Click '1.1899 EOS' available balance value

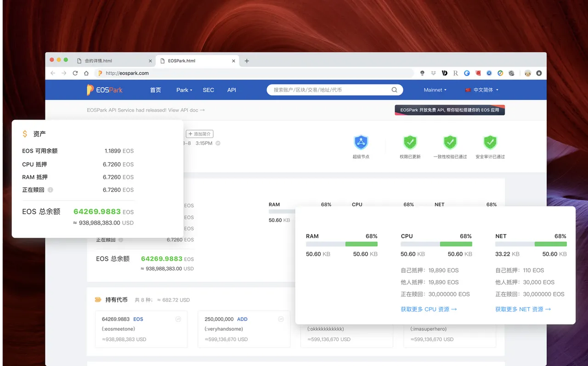pos(119,151)
